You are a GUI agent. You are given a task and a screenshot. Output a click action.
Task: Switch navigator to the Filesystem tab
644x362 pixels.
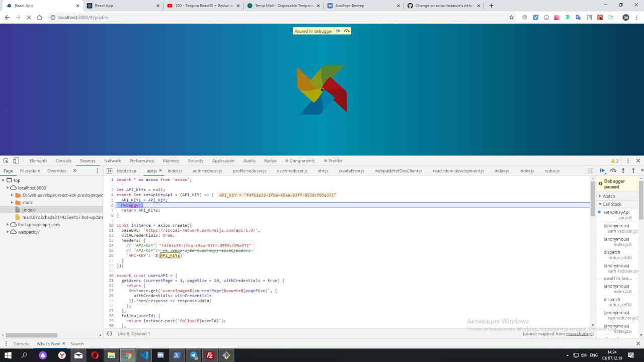click(x=30, y=171)
